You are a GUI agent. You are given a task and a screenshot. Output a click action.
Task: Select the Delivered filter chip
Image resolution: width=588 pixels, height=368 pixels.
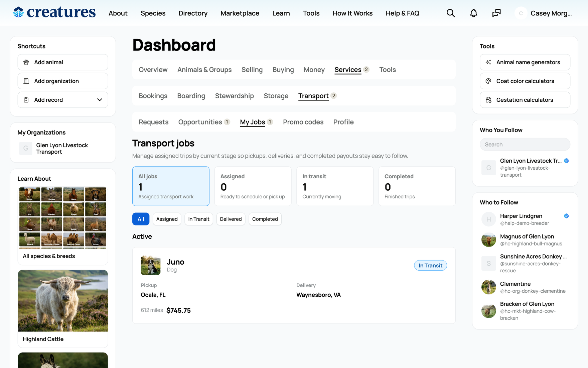(231, 219)
